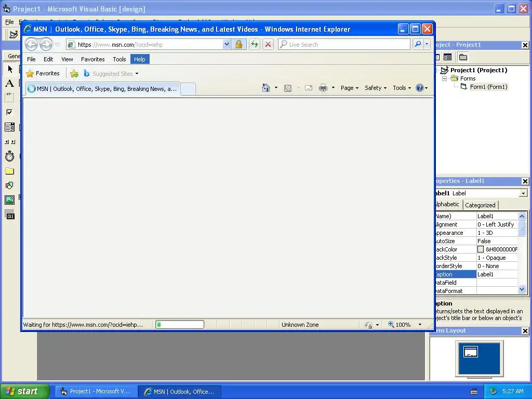Click the magnifier Search button in IE
The width and height of the screenshot is (532, 399).
[418, 44]
